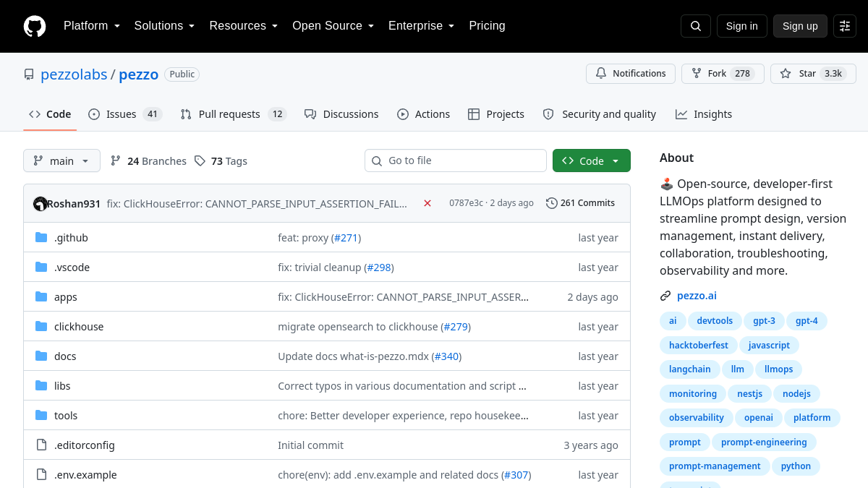The height and width of the screenshot is (488, 868).
Task: View the 24 Branches link
Action: (148, 161)
